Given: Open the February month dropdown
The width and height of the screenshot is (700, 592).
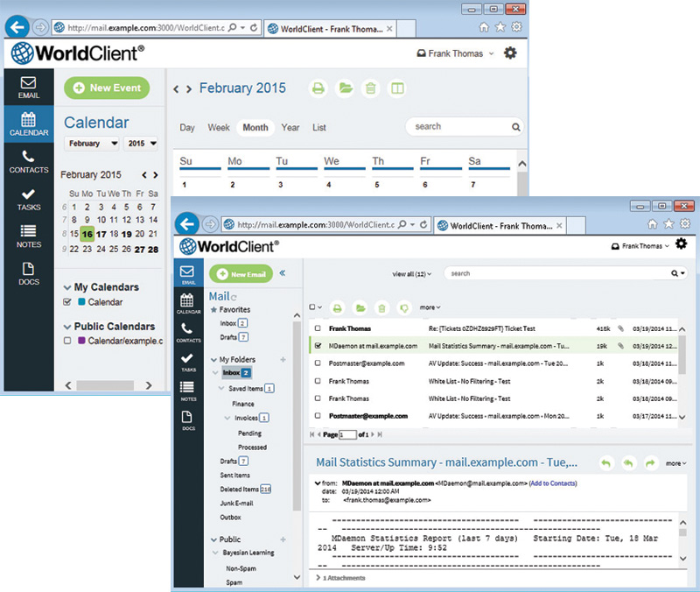Looking at the screenshot, I should tap(92, 144).
